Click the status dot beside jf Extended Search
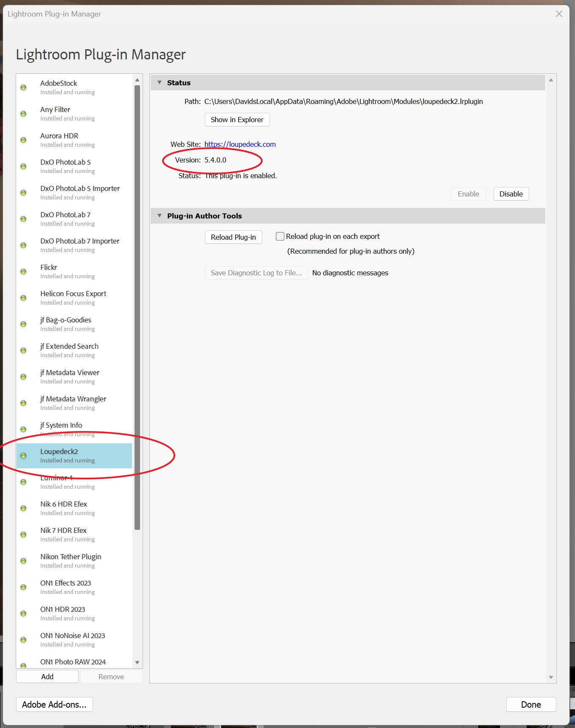Viewport: 575px width, 728px height. tap(23, 350)
